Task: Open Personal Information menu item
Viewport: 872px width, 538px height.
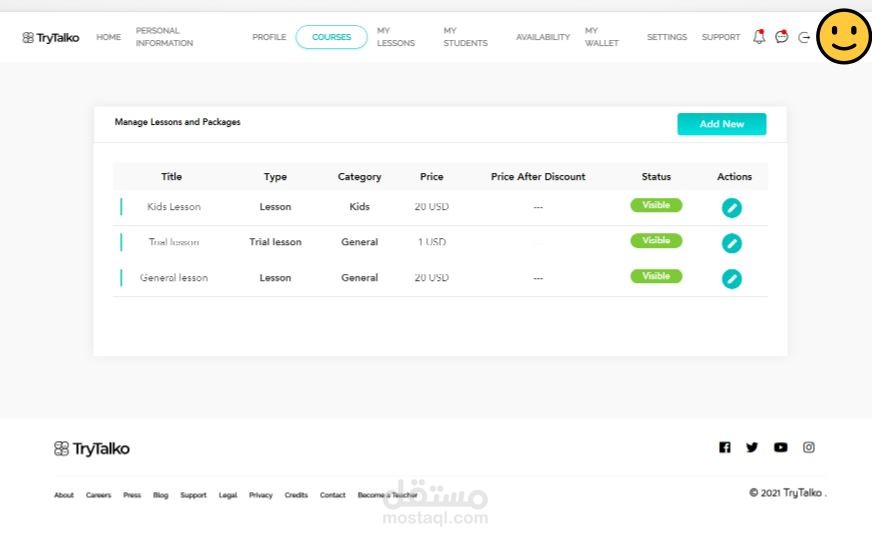Action: 164,37
